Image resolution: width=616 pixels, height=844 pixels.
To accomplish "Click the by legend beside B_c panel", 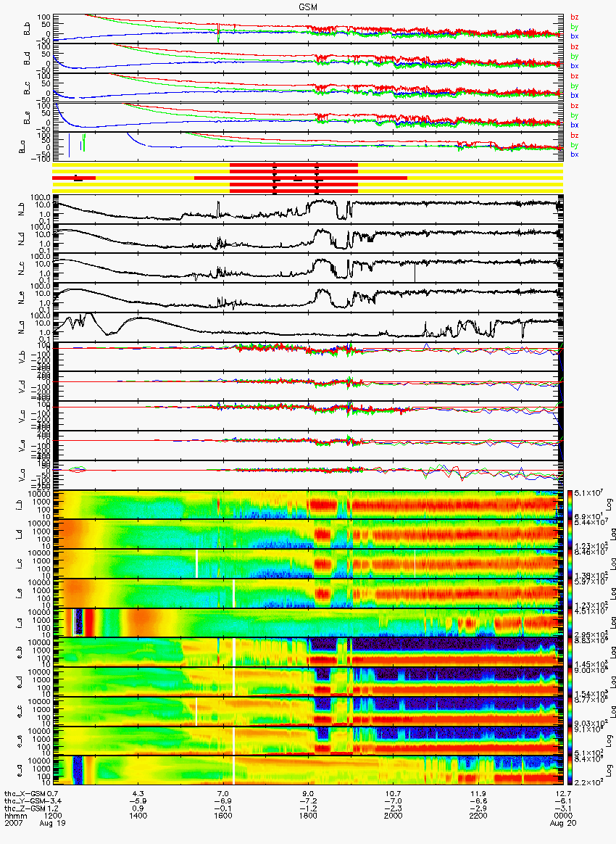I will coord(575,86).
